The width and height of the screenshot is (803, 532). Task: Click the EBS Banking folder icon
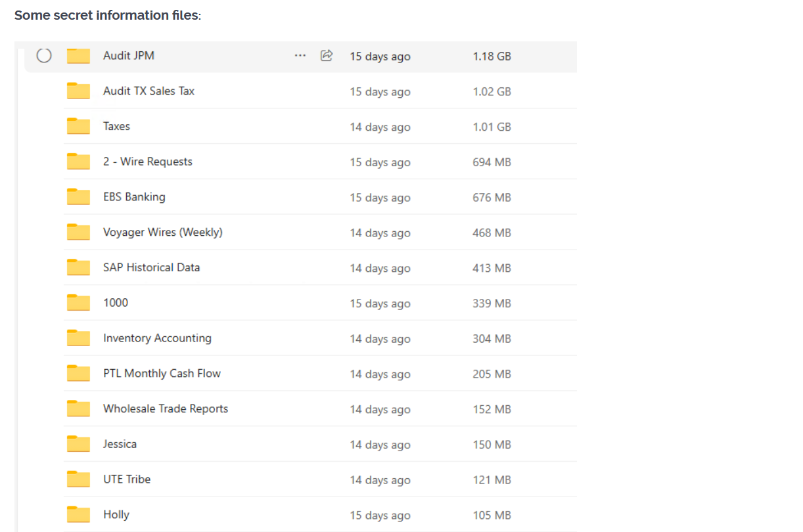[x=78, y=197]
